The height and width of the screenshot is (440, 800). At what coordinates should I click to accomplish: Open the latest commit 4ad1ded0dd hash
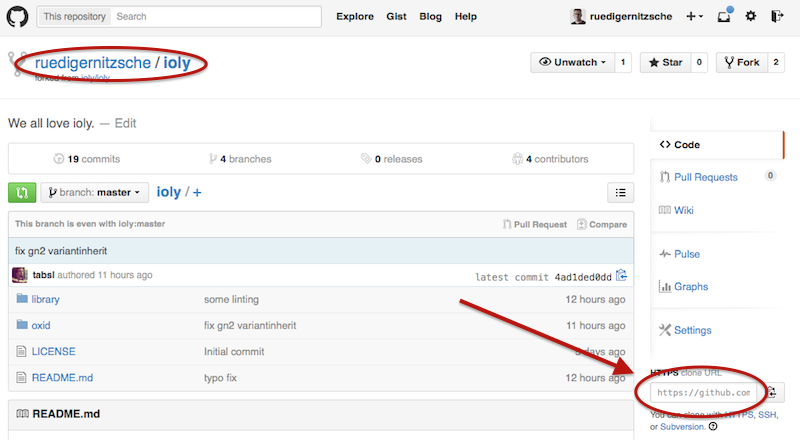(x=583, y=277)
